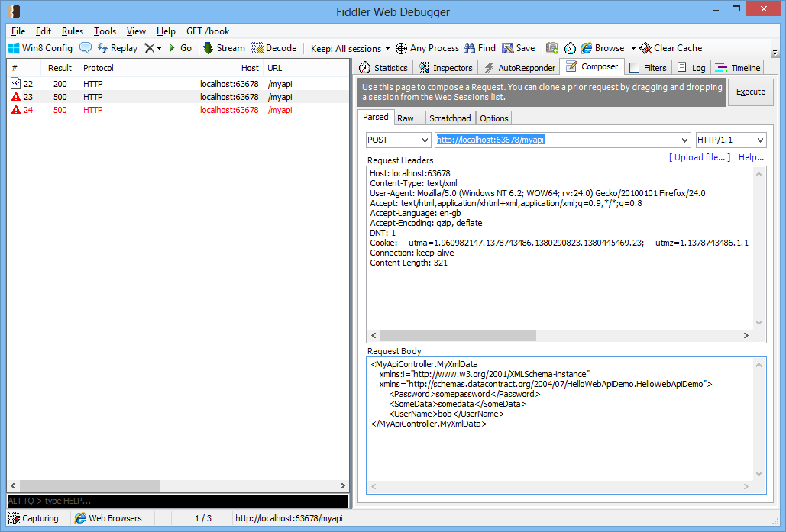Open the Rules menu
The height and width of the screenshot is (532, 786).
point(72,31)
